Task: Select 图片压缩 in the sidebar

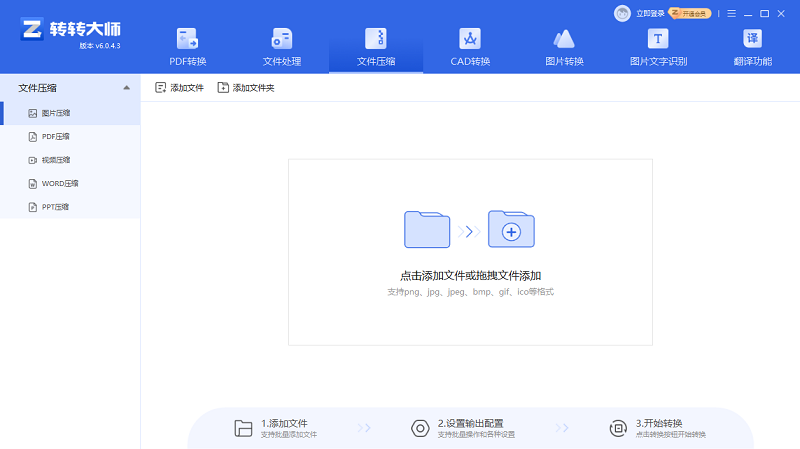Action: (x=55, y=113)
